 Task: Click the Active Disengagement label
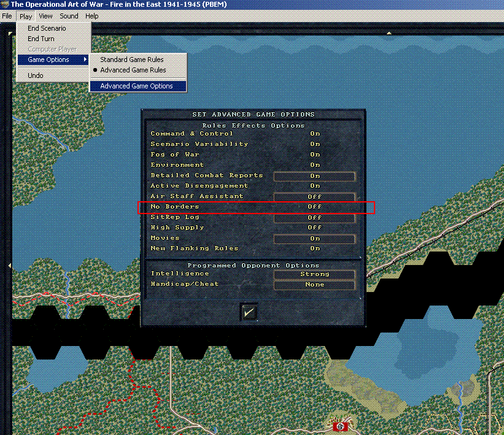pyautogui.click(x=200, y=186)
